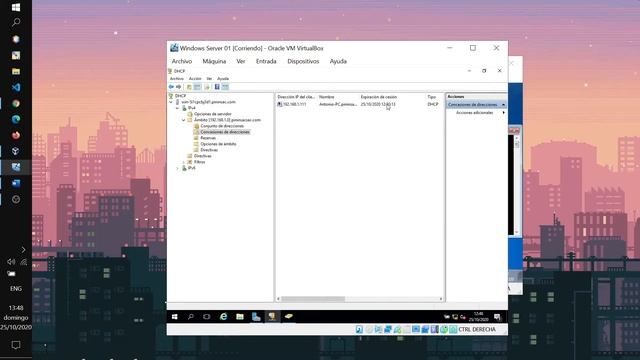The width and height of the screenshot is (640, 360).
Task: Click Export list toolbar icon
Action: tap(207, 87)
